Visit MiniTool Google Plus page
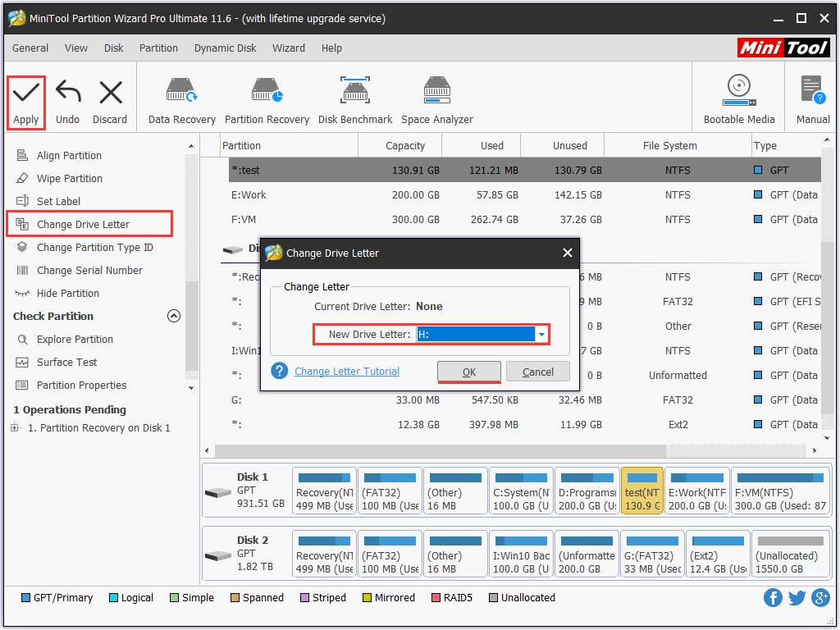Viewport: 840px width, 630px height. [x=820, y=597]
